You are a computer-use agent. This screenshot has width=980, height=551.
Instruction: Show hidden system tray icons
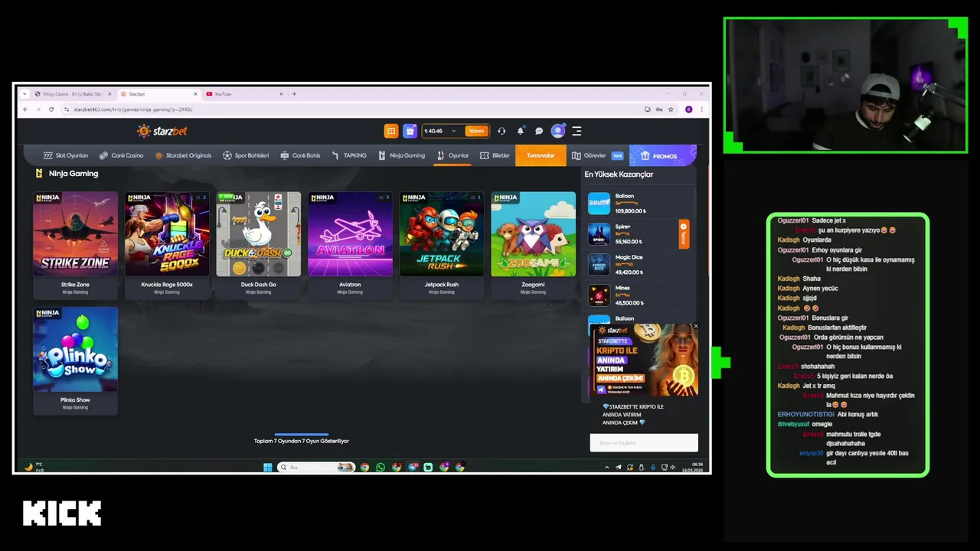click(x=607, y=467)
